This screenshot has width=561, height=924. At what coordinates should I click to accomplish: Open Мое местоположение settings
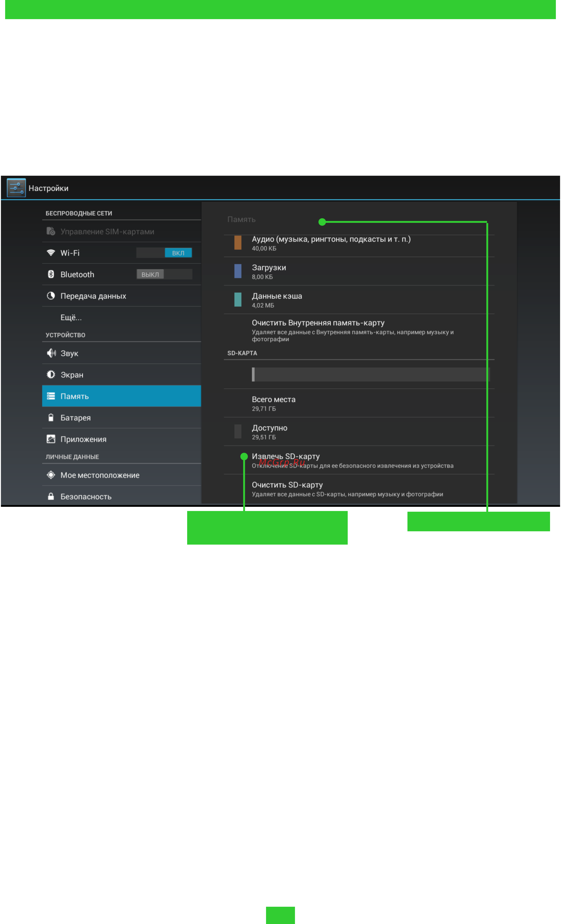122,475
